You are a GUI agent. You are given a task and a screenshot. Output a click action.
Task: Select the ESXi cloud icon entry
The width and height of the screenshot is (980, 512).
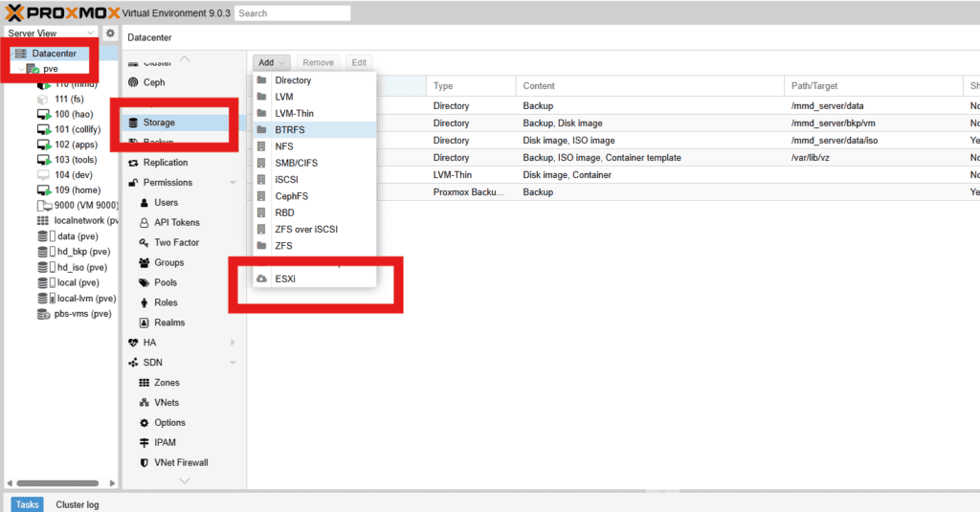click(262, 278)
